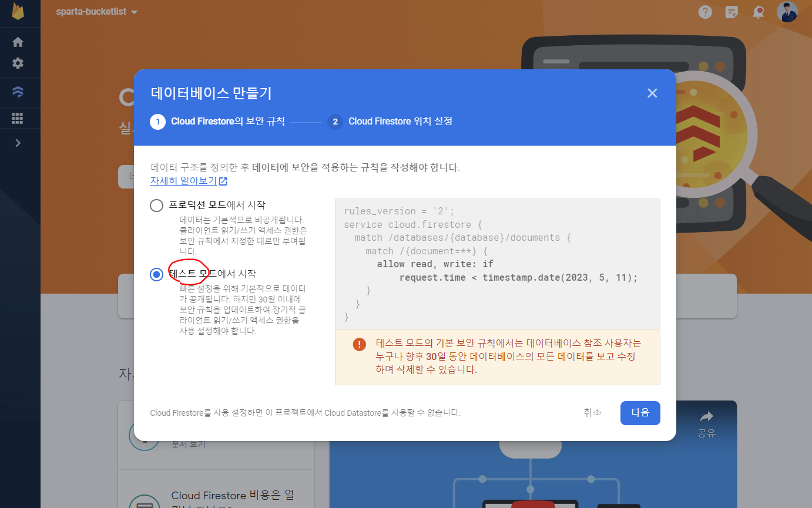
Task: Click the test mode warning message text
Action: coord(509,356)
